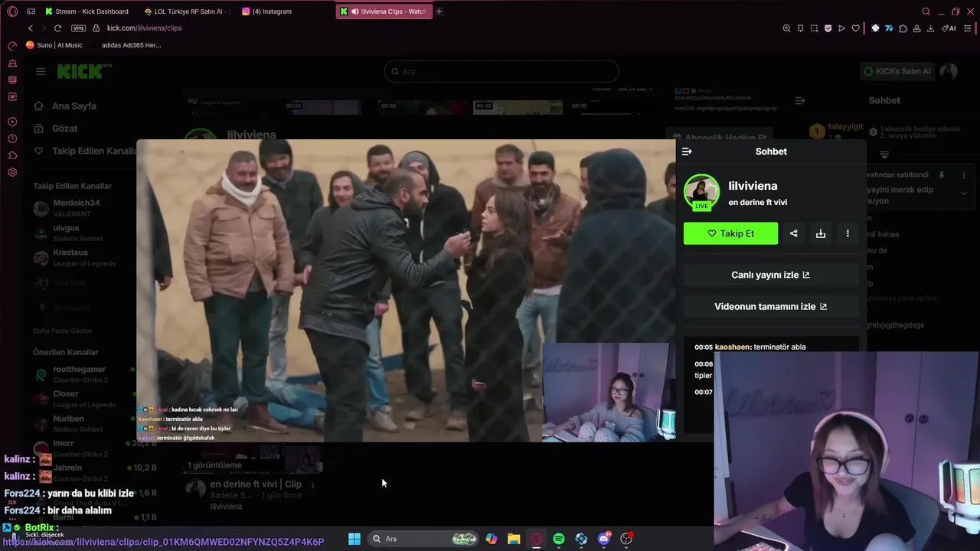Click the clip video player
Image resolution: width=980 pixels, height=551 pixels.
pos(406,290)
